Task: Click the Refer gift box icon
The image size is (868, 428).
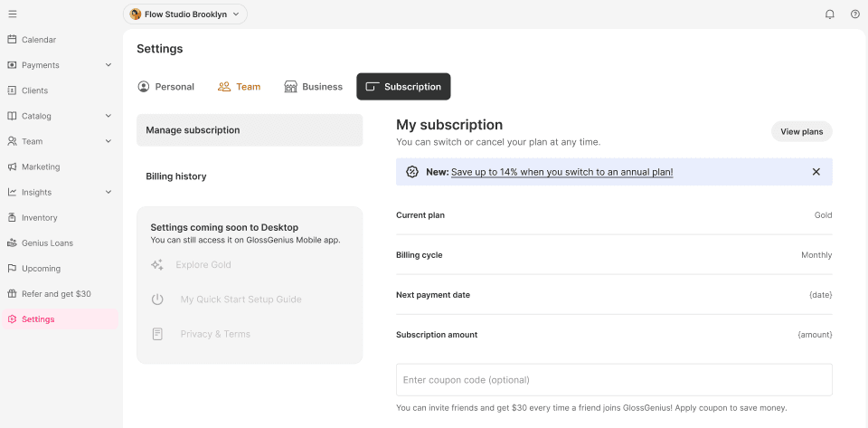Action: click(12, 293)
